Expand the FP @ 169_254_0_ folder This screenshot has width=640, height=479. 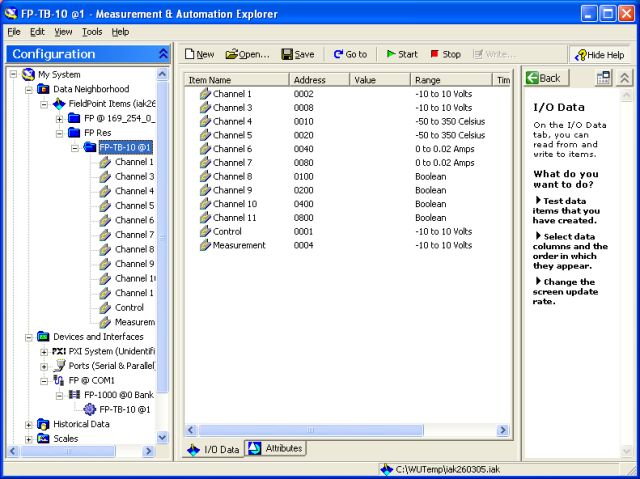(x=60, y=118)
